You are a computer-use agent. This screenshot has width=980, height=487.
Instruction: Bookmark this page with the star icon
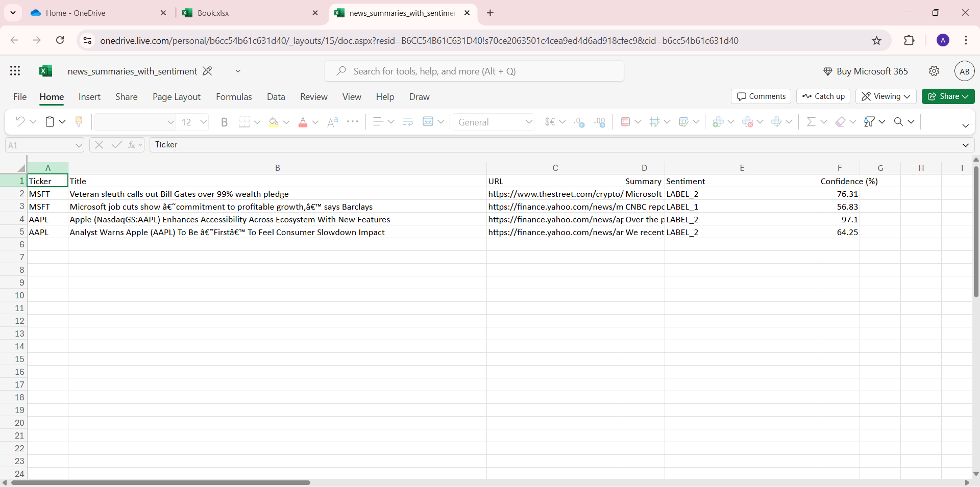coord(876,41)
